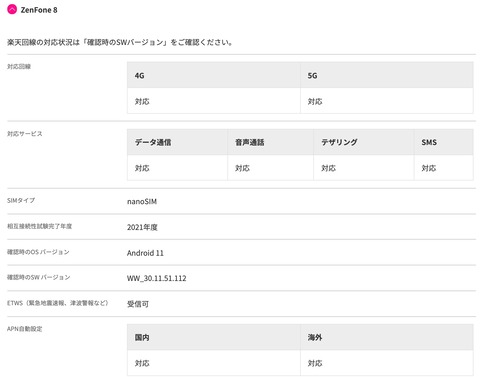Collapse the ZenFone 8 section chevron icon
The height and width of the screenshot is (377, 480).
(x=12, y=9)
